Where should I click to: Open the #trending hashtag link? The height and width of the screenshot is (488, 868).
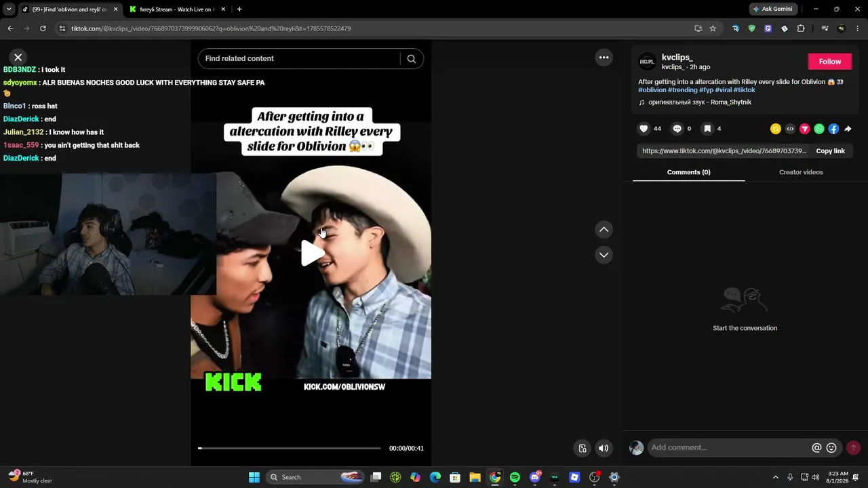[683, 90]
